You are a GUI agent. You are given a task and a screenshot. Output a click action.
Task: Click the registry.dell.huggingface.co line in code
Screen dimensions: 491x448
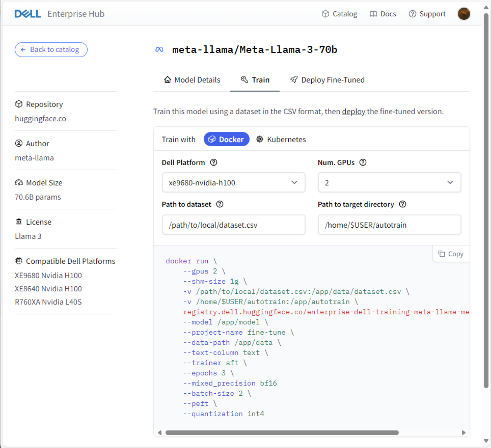click(x=326, y=312)
